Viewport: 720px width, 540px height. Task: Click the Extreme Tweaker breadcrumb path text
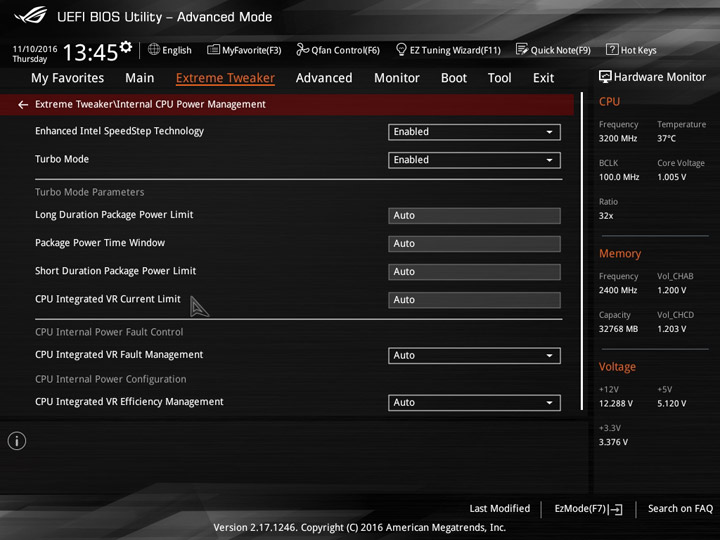point(150,105)
